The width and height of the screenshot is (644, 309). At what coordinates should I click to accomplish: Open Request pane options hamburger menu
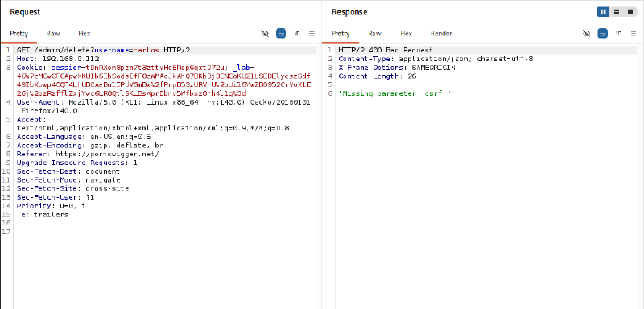pyautogui.click(x=312, y=33)
